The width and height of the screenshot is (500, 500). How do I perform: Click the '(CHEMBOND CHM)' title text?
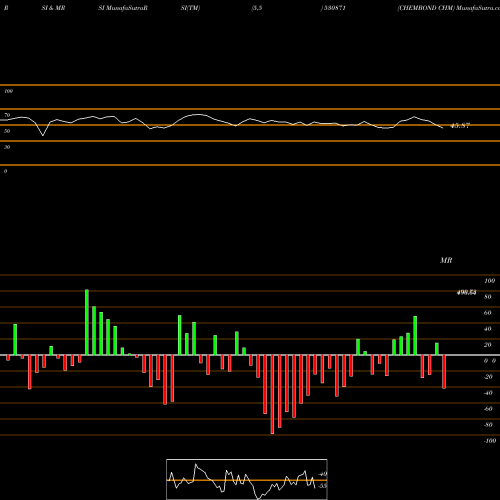(426, 8)
